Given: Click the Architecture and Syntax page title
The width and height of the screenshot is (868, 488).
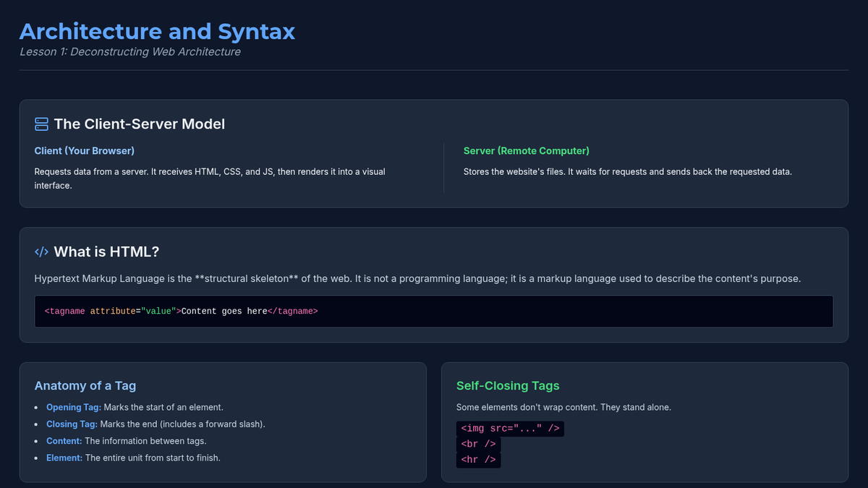Looking at the screenshot, I should pyautogui.click(x=157, y=32).
